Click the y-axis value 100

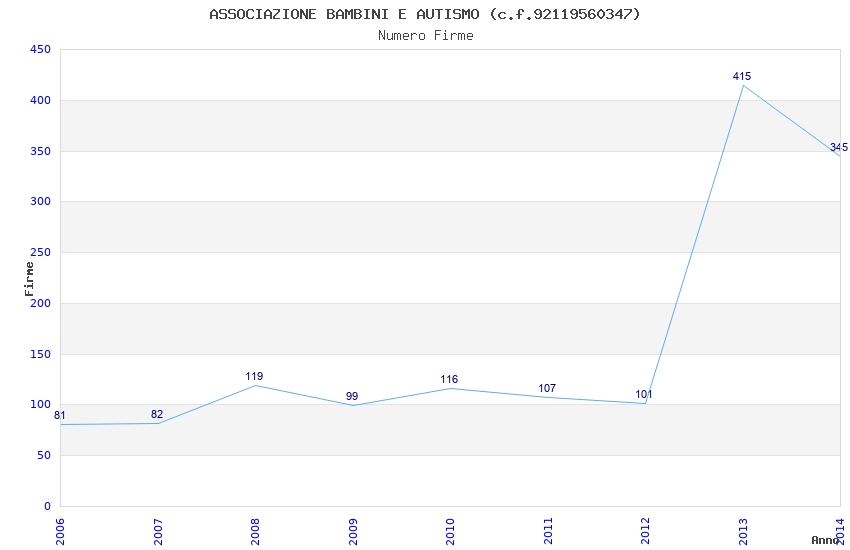[40, 405]
